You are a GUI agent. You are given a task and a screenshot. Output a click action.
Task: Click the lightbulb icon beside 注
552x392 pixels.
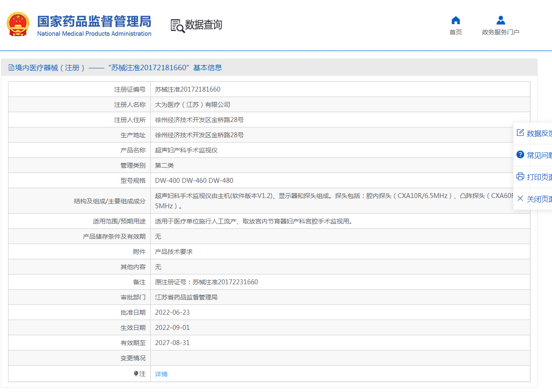click(136, 374)
